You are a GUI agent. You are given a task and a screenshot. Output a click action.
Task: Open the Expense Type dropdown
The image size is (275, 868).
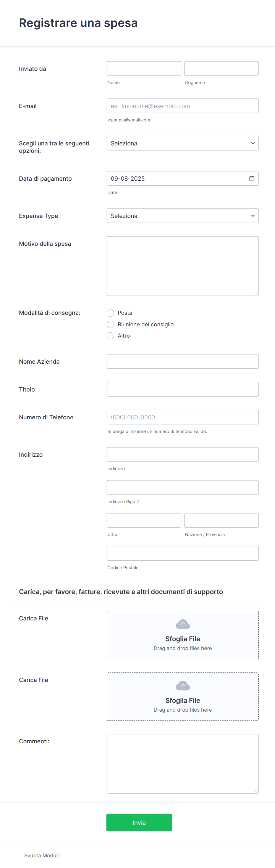pyautogui.click(x=182, y=216)
